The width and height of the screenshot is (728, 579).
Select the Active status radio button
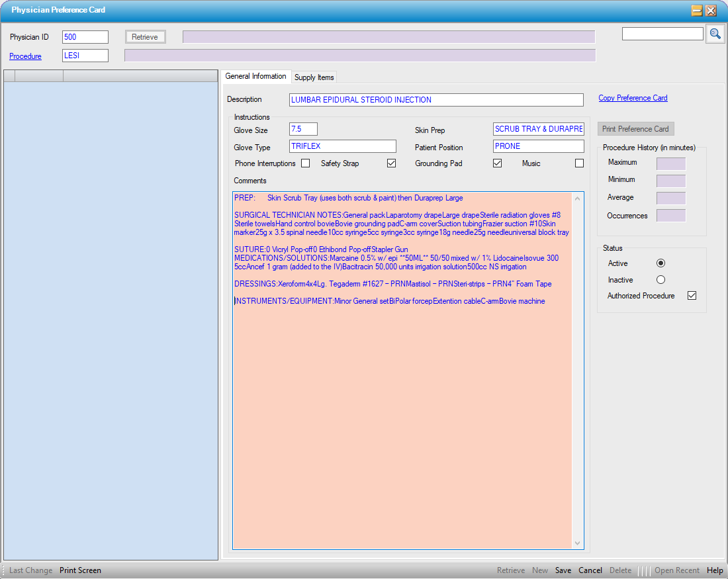pyautogui.click(x=660, y=263)
